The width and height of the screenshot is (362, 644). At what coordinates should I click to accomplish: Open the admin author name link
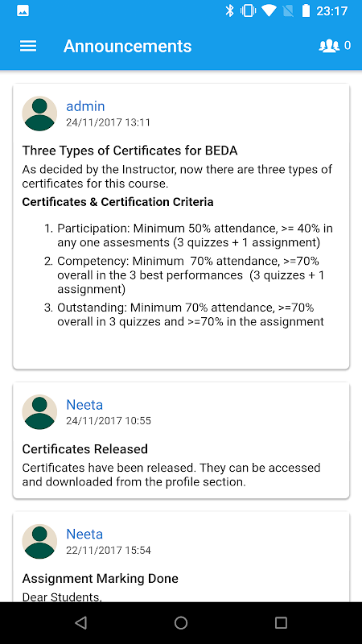[x=85, y=106]
